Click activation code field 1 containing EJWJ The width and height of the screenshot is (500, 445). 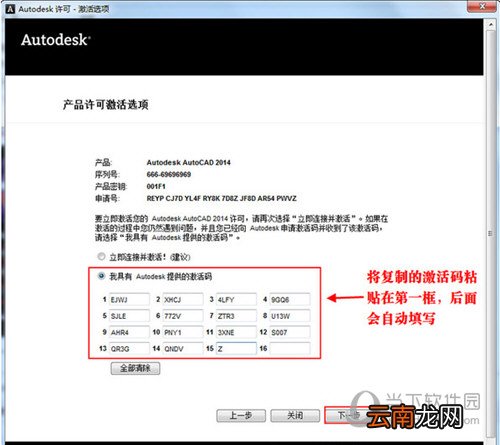pos(129,299)
